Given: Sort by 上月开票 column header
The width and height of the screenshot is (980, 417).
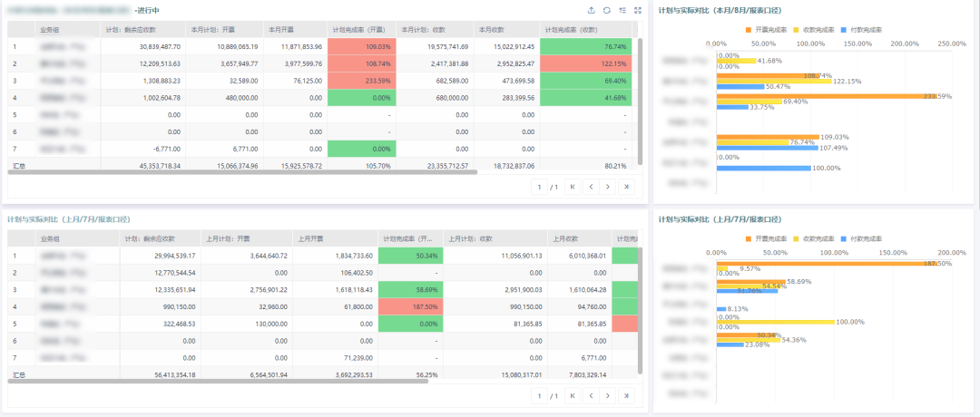Looking at the screenshot, I should [337, 238].
